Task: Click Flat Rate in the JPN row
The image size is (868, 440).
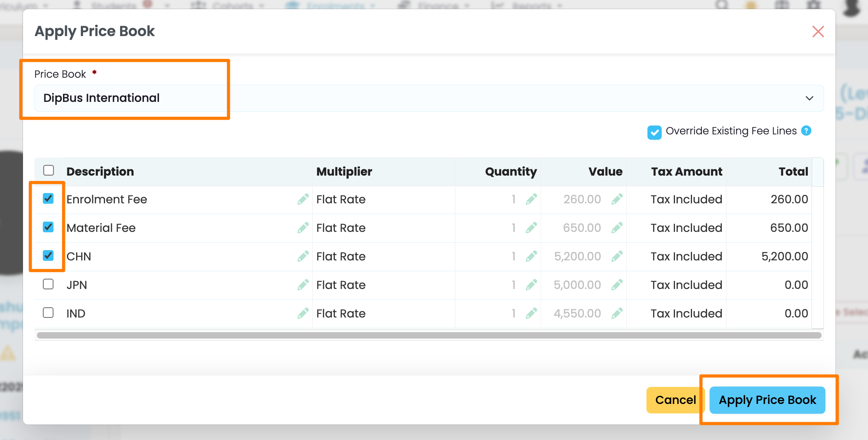Action: (x=341, y=285)
